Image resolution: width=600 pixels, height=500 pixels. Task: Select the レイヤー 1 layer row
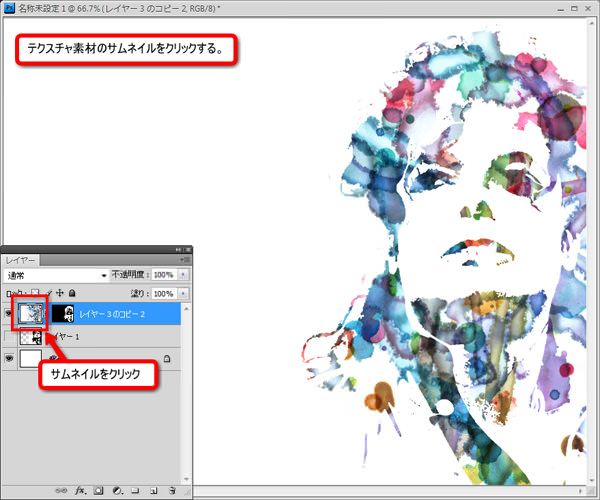click(x=92, y=336)
